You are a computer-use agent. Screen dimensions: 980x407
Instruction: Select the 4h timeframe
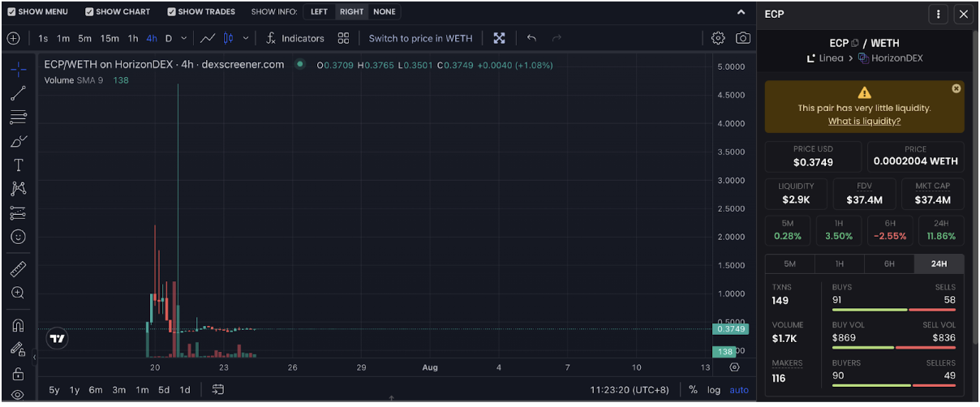pos(152,38)
